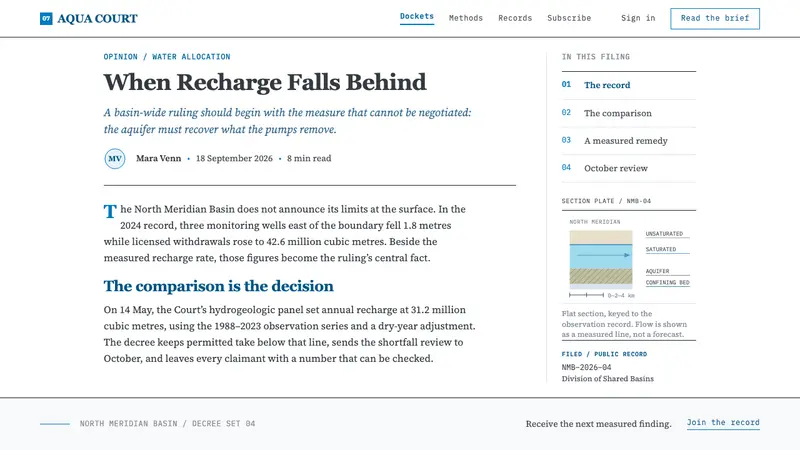Click the Read the brief button
Image resolution: width=800 pixels, height=450 pixels.
pyautogui.click(x=715, y=18)
